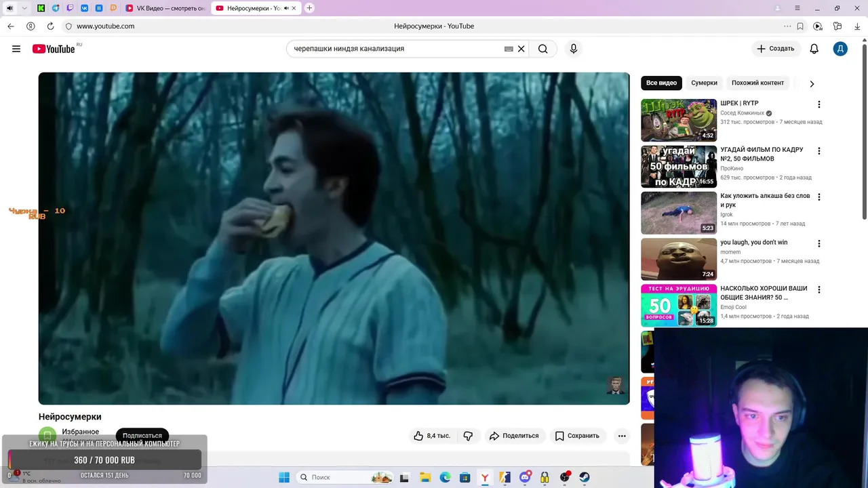Subscribe with the Подписаться button
Viewport: 868px width, 488px height.
click(x=142, y=436)
